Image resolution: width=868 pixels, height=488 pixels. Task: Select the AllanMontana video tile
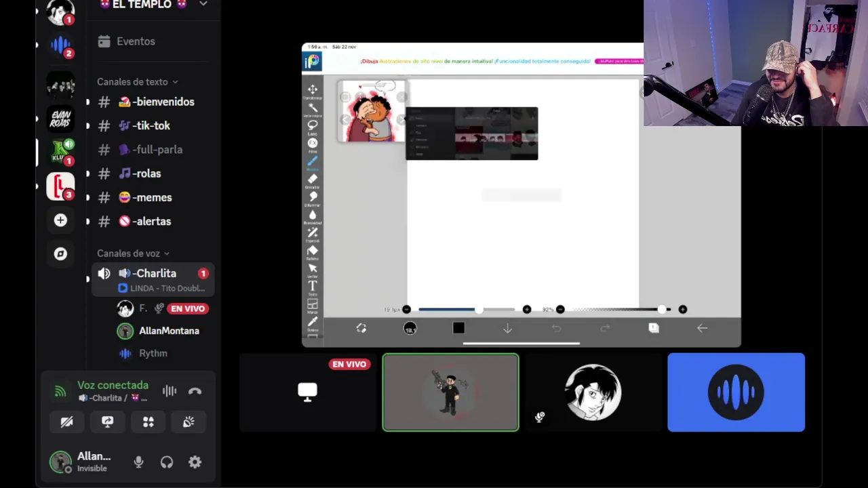point(451,392)
